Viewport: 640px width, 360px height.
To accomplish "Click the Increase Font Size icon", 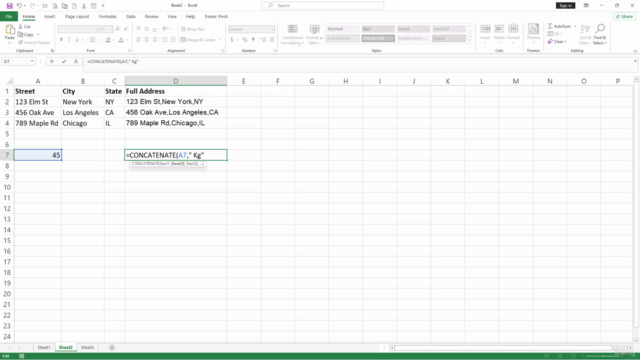I will coord(118,29).
